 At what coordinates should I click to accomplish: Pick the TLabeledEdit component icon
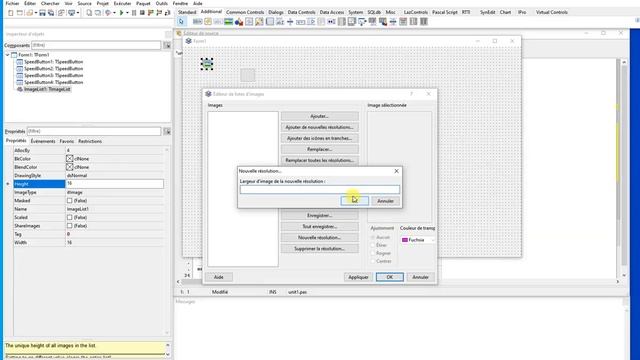280,21
